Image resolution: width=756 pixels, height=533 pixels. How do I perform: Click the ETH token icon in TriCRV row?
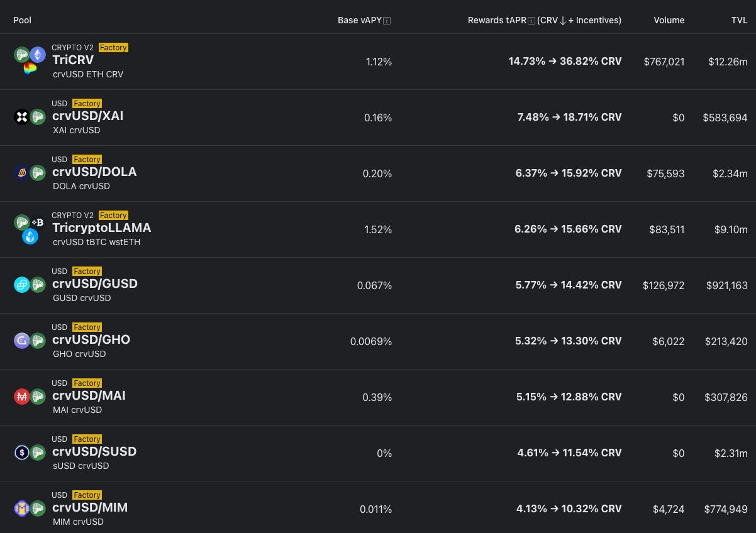[38, 55]
